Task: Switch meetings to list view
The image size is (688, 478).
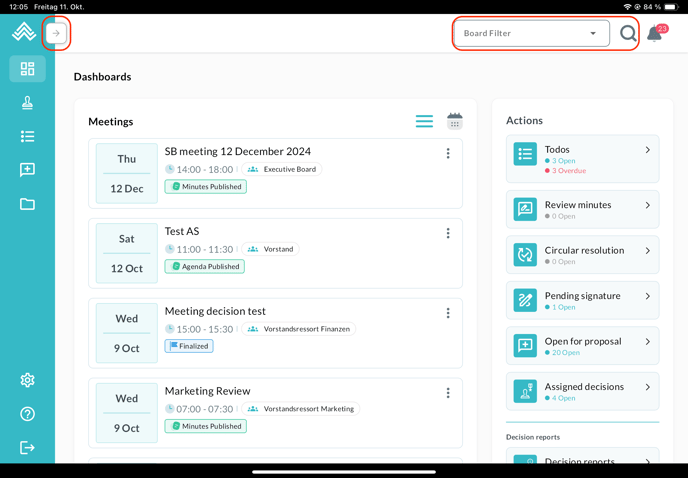Action: click(x=424, y=121)
